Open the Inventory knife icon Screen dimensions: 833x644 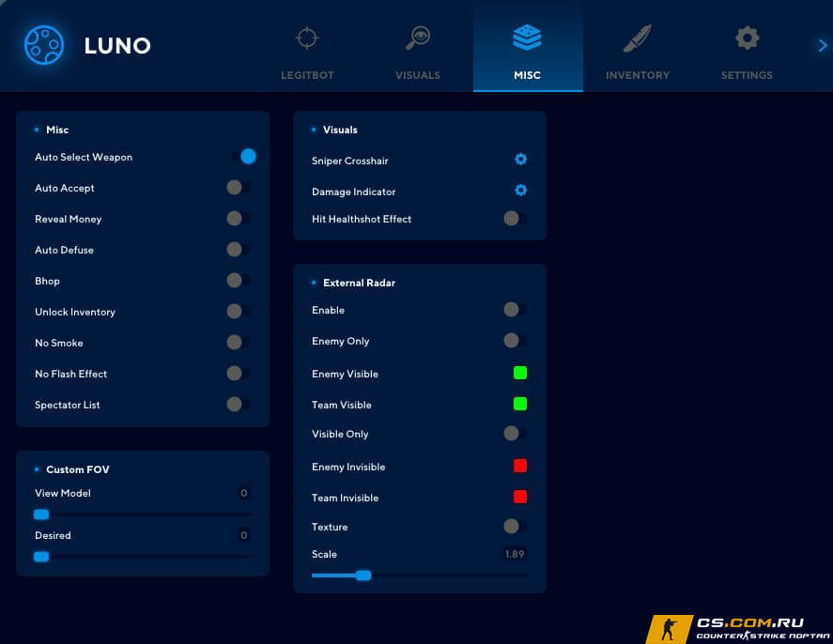[x=637, y=38]
